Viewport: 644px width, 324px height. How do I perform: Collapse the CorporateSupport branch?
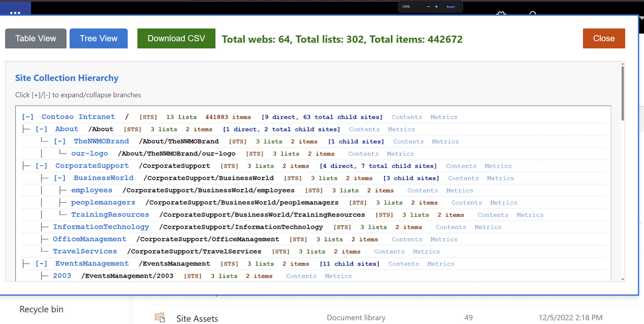coord(41,166)
